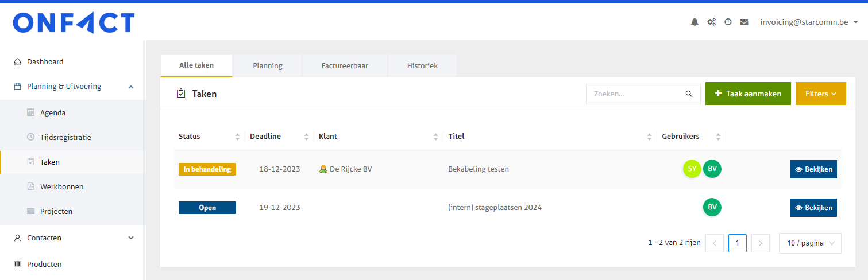Click the Taak aanmaken button
This screenshot has width=868, height=280.
coord(747,94)
